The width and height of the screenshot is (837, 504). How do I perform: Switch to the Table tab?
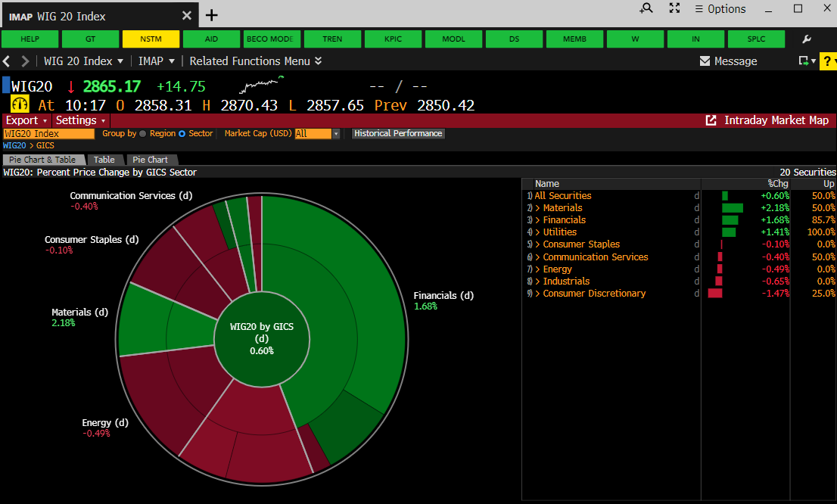[104, 160]
